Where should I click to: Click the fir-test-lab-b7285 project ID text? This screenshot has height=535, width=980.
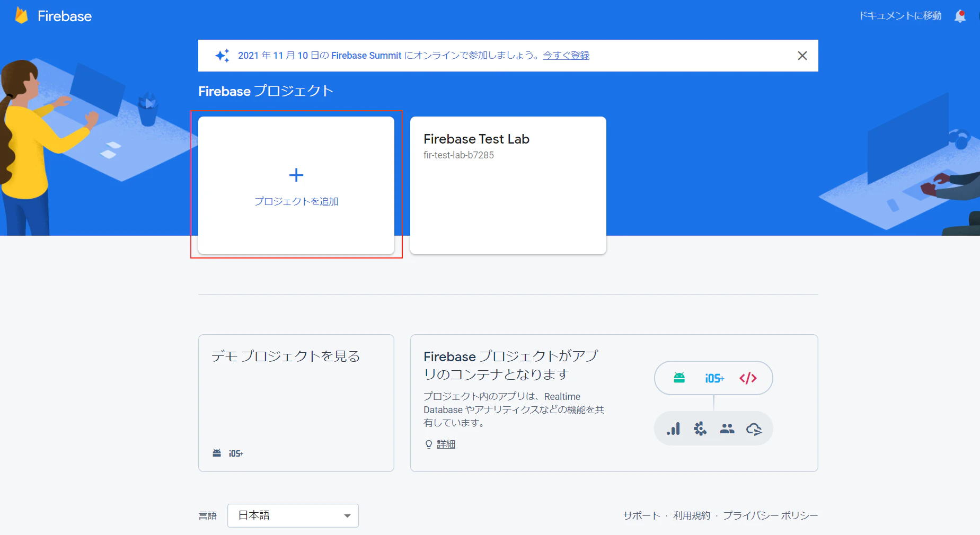(x=458, y=155)
